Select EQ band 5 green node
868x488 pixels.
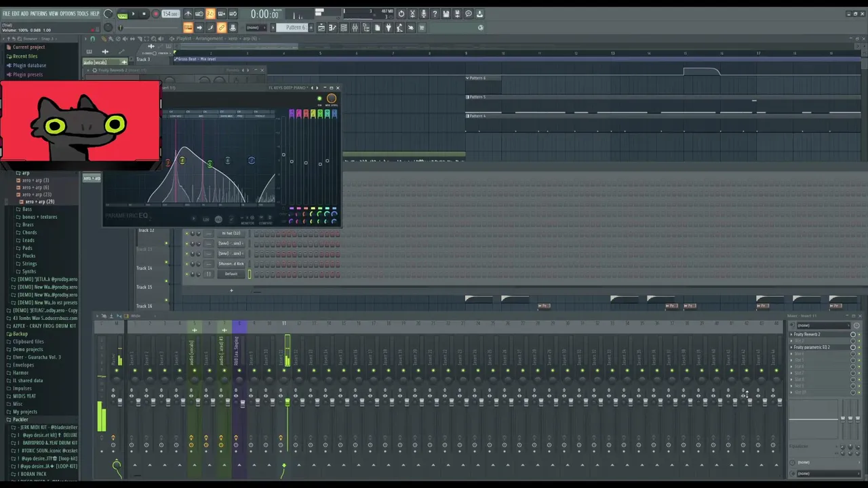tap(210, 164)
